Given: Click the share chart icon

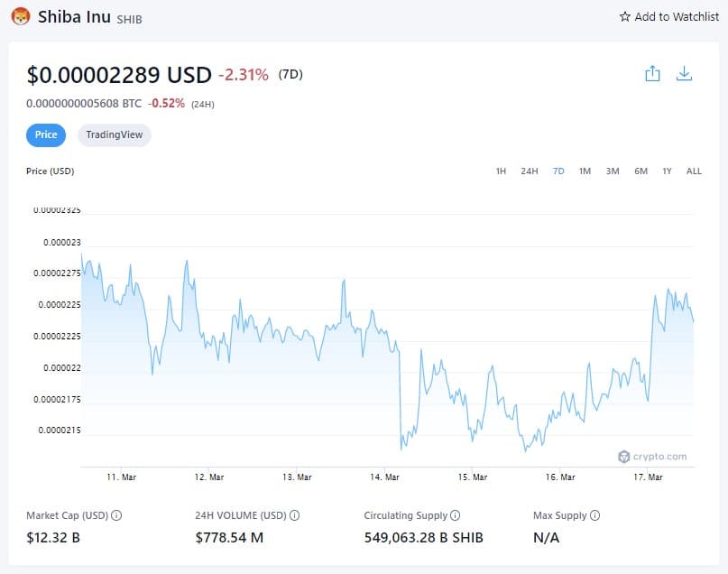Looking at the screenshot, I should (x=652, y=73).
